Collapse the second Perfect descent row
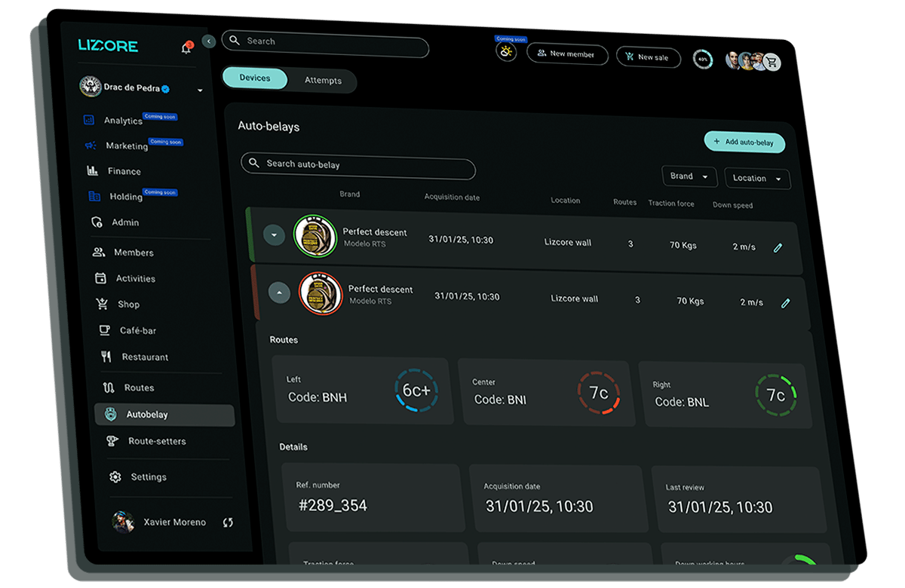Image resolution: width=905 pixels, height=588 pixels. [x=280, y=292]
